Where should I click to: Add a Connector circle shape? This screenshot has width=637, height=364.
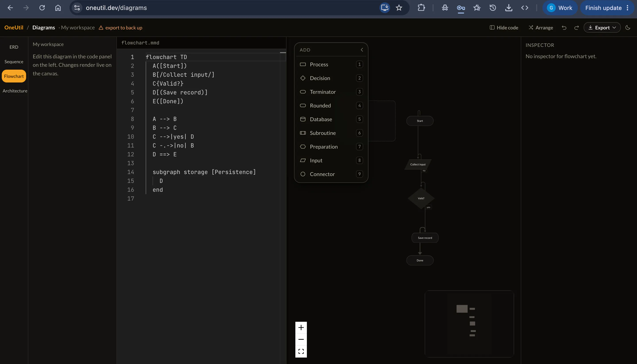(331, 174)
